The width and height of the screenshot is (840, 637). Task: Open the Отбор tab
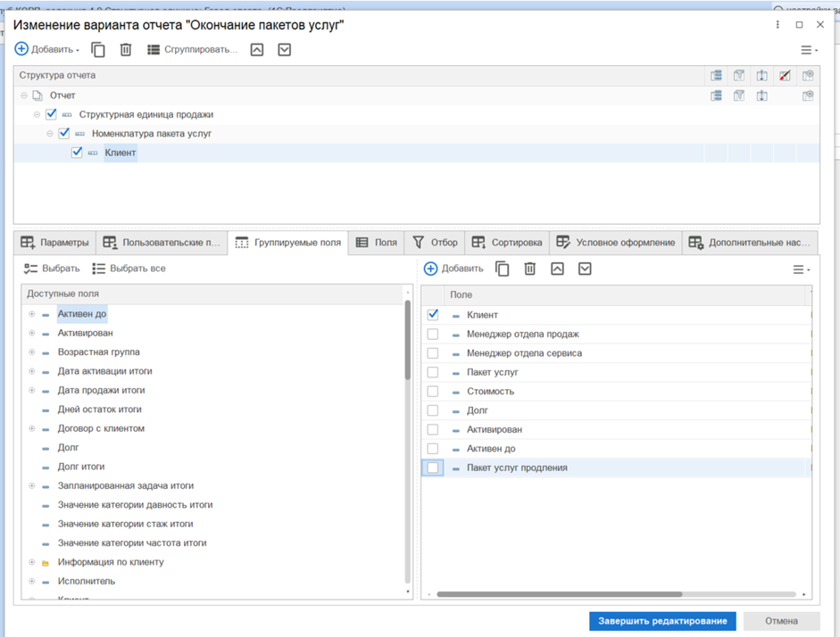(x=435, y=243)
